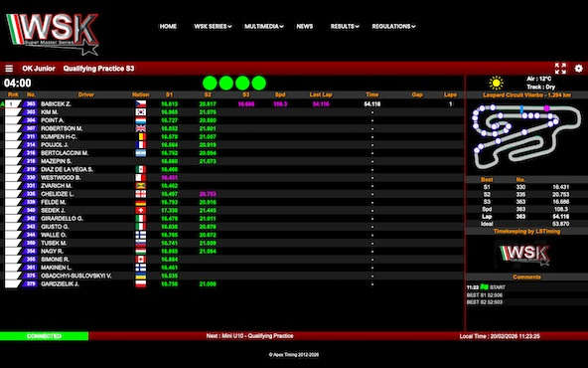The height and width of the screenshot is (368, 588).
Task: Click kart number 379 for GARDZIELIK J.
Action: point(31,284)
